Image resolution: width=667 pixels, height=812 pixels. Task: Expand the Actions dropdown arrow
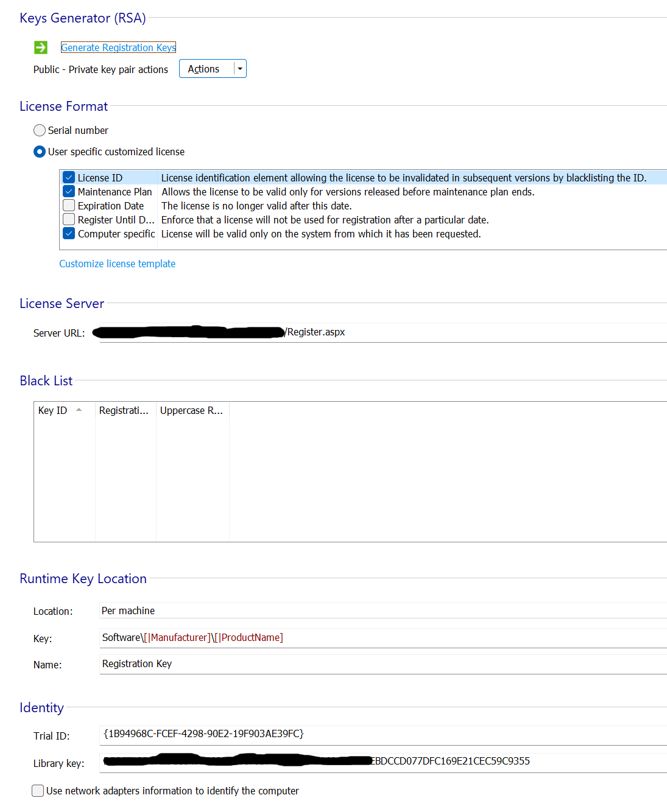(240, 69)
